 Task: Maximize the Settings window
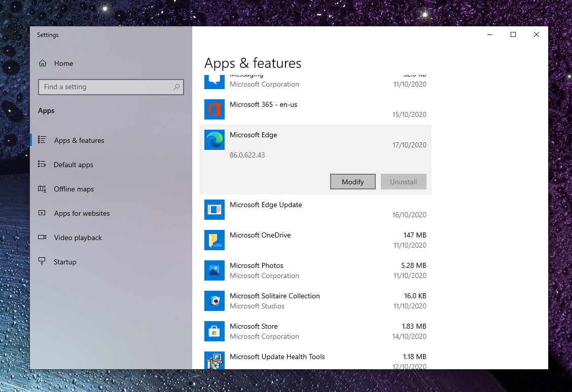tap(513, 34)
